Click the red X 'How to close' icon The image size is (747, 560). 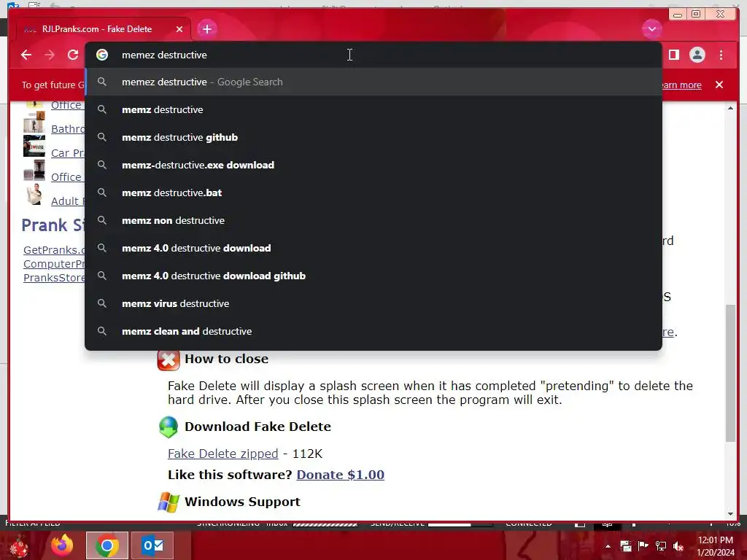(x=169, y=360)
